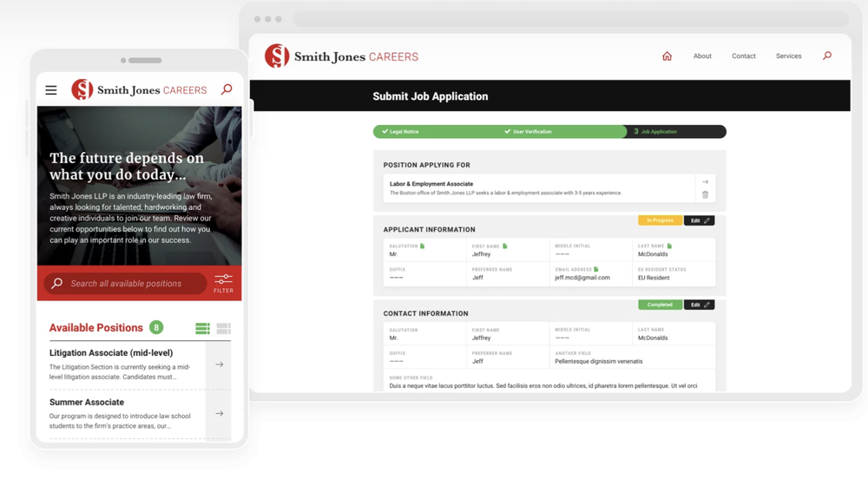The width and height of the screenshot is (868, 499).
Task: Switch to grid view of positions
Action: click(224, 329)
